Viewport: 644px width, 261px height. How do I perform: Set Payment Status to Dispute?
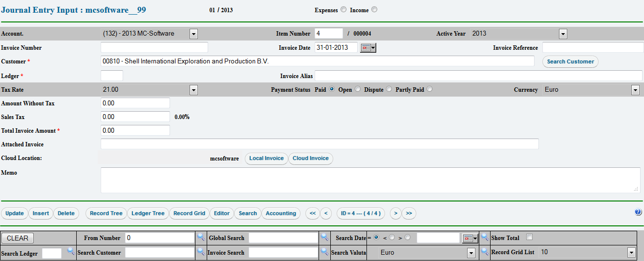point(389,89)
